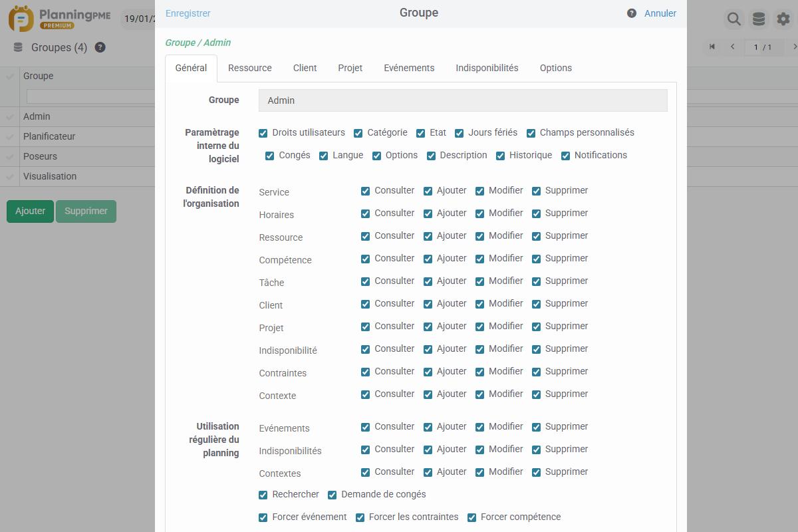Toggle the Catégorie checkbox

point(358,133)
